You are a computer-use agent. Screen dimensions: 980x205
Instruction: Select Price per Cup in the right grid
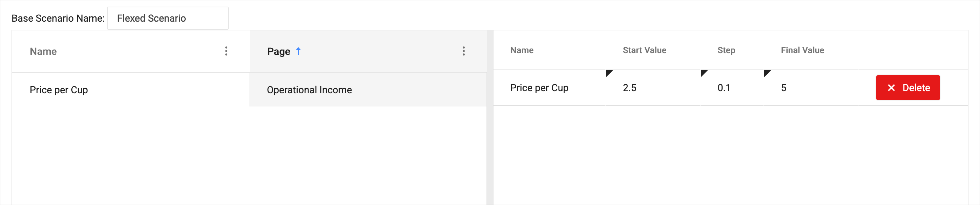point(539,88)
